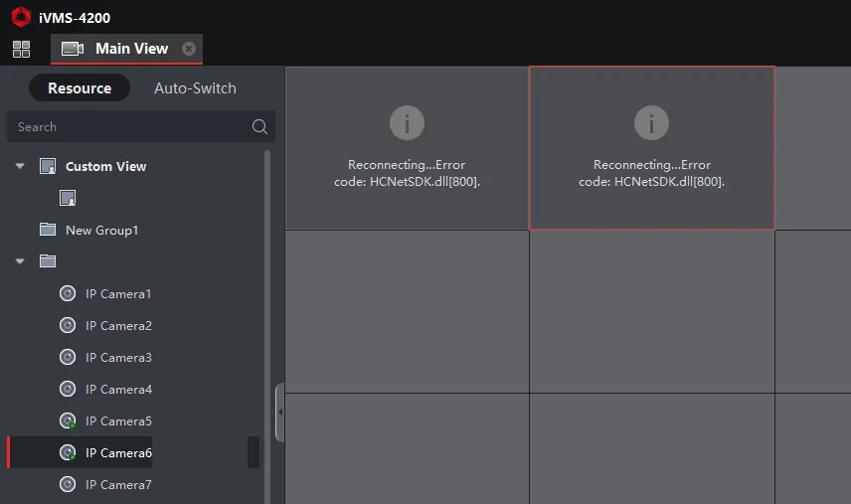Open the control panel grid icon

[21, 49]
